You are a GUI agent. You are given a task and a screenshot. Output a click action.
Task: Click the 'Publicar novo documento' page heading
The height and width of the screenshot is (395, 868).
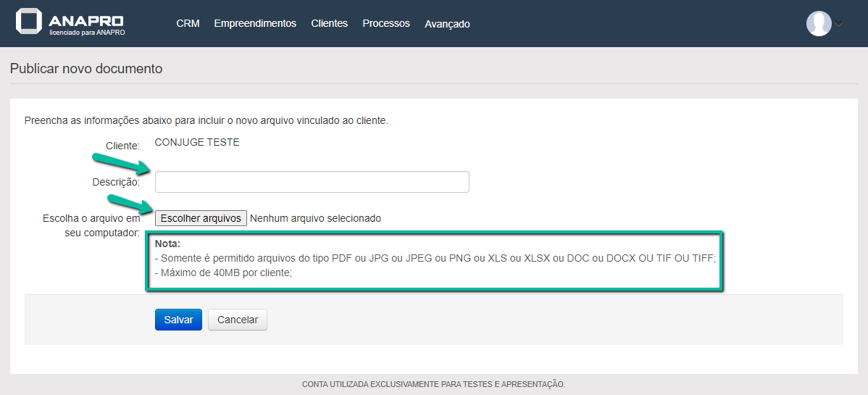(86, 69)
